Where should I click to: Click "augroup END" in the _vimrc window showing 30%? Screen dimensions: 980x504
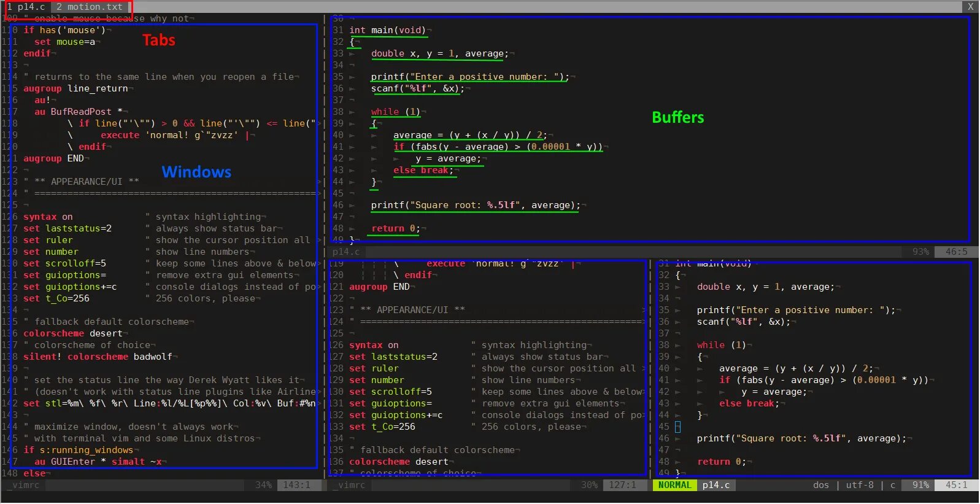[x=379, y=287]
